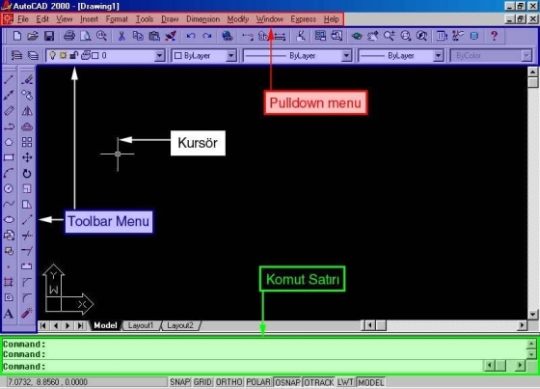The width and height of the screenshot is (540, 389).
Task: Click the Copy to clipboard icon
Action: [x=138, y=36]
